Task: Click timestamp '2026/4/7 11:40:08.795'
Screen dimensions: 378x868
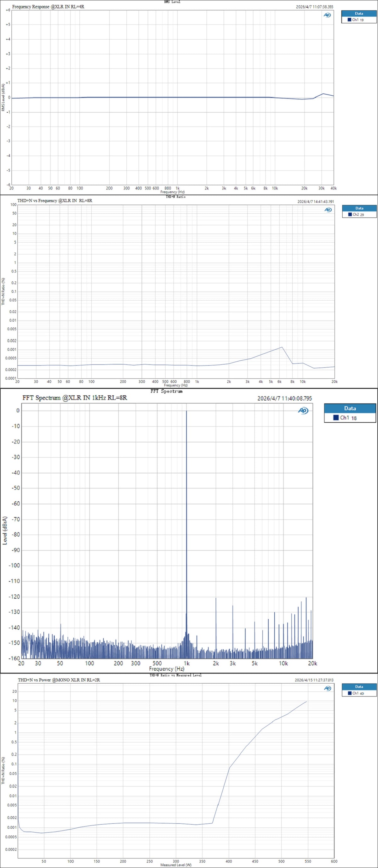Action: click(284, 398)
